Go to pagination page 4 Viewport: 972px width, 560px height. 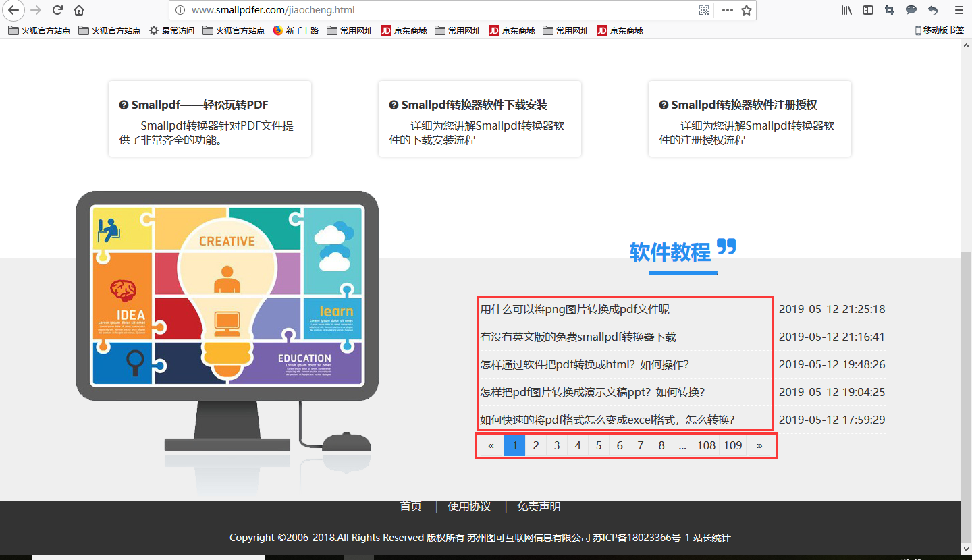578,445
